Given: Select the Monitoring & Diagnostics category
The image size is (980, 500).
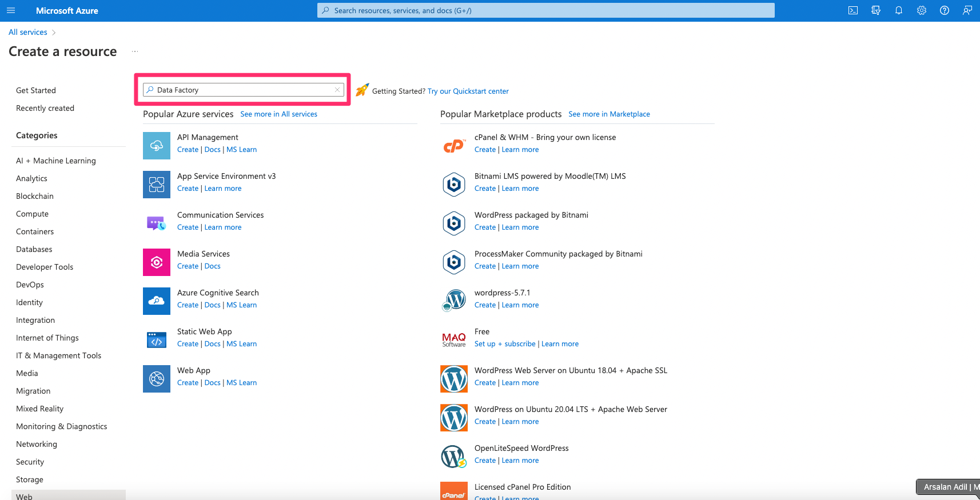Looking at the screenshot, I should (x=62, y=426).
